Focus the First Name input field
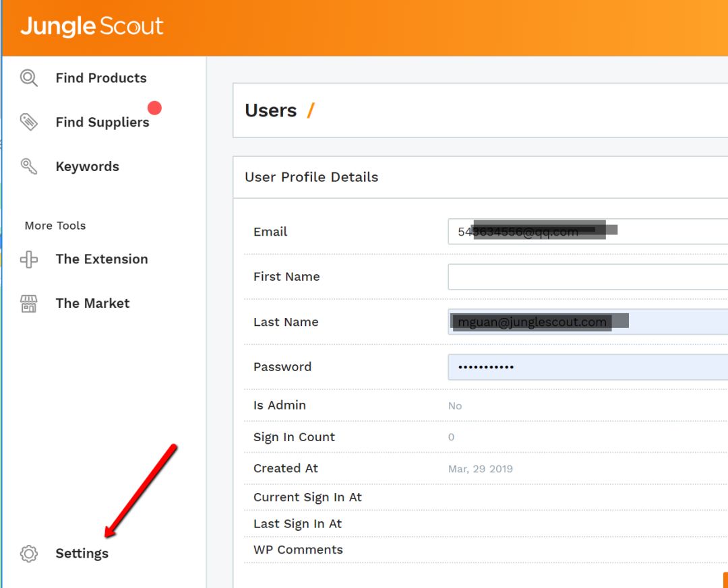 coord(588,277)
